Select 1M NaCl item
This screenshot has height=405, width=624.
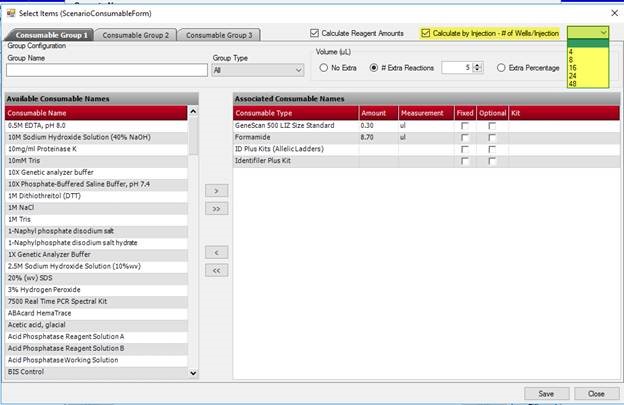coord(96,208)
